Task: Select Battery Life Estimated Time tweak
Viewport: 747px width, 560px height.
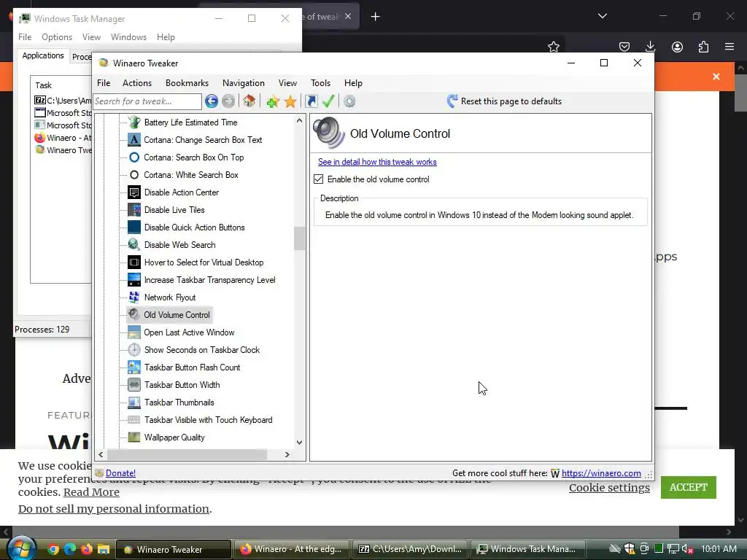Action: coord(190,122)
